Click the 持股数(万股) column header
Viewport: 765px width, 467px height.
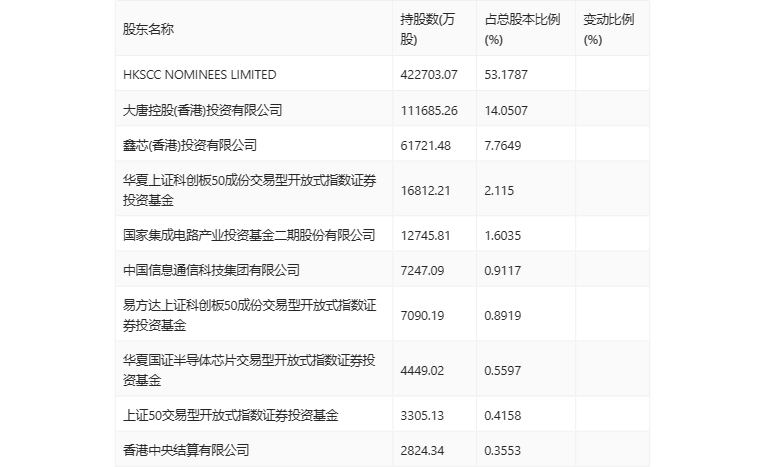click(427, 29)
